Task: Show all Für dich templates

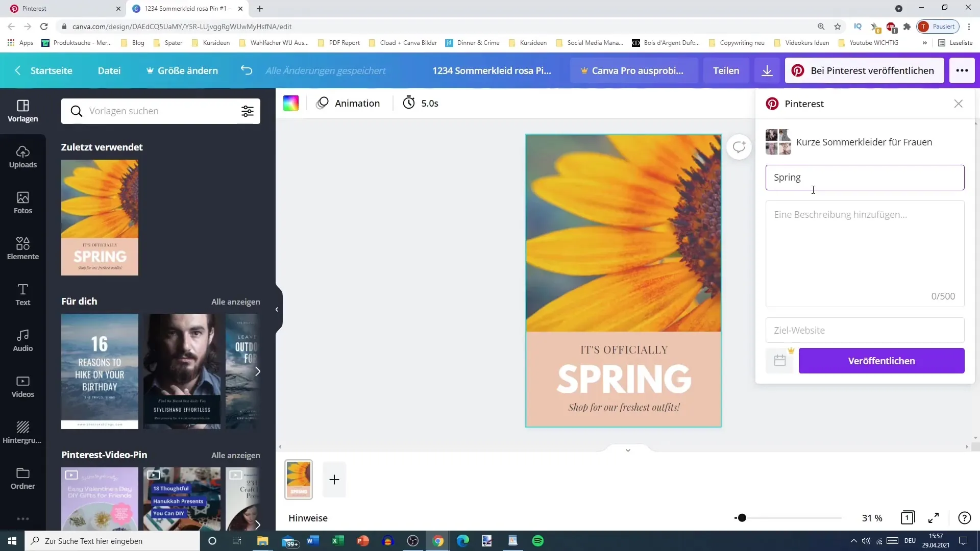Action: (236, 302)
